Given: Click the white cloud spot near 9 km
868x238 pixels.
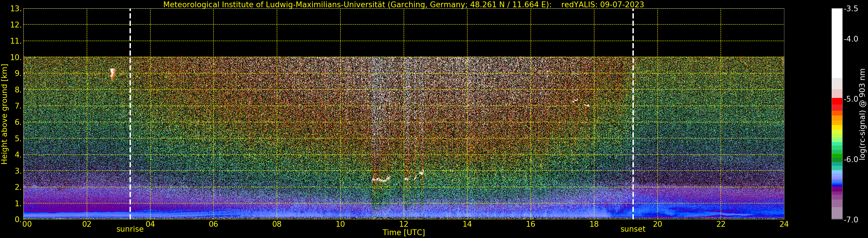Looking at the screenshot, I should (x=112, y=73).
